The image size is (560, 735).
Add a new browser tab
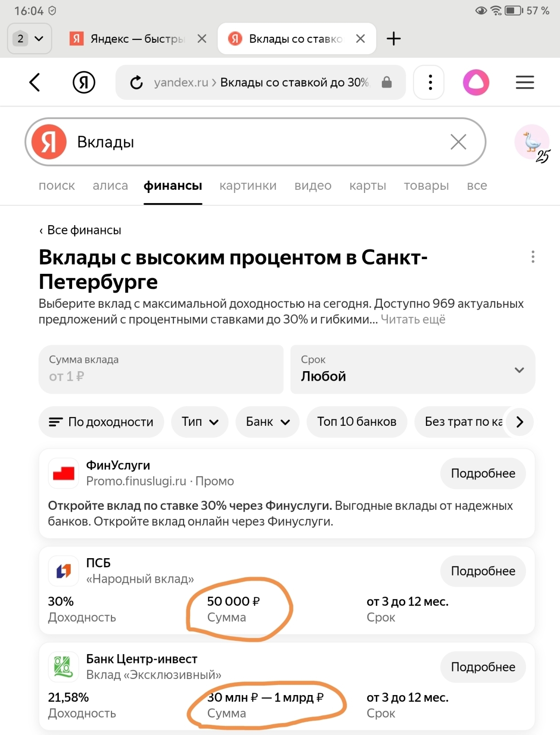coord(393,39)
